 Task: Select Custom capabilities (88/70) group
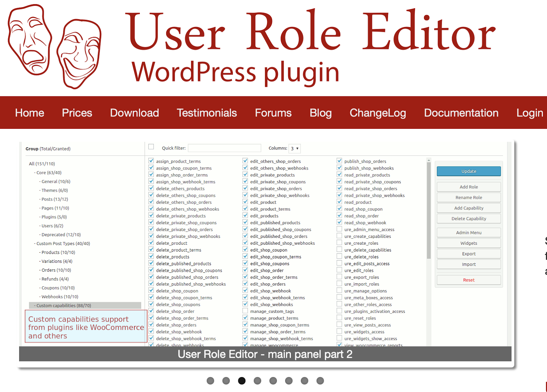coord(85,306)
